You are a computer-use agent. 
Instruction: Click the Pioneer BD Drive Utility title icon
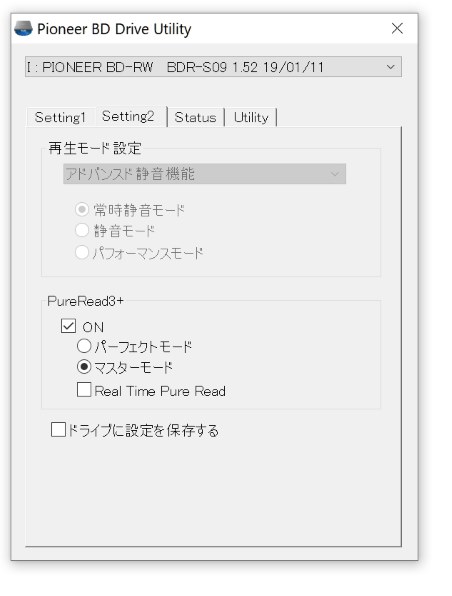pyautogui.click(x=23, y=29)
